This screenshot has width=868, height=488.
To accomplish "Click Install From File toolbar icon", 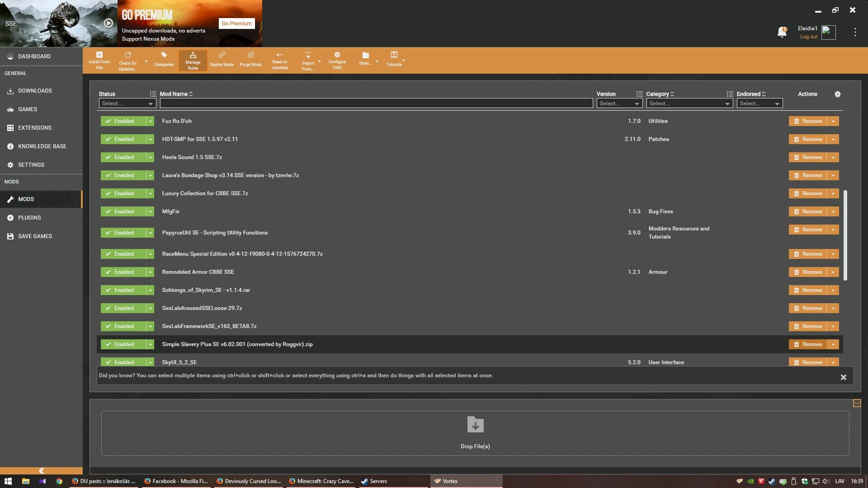I will pyautogui.click(x=99, y=55).
